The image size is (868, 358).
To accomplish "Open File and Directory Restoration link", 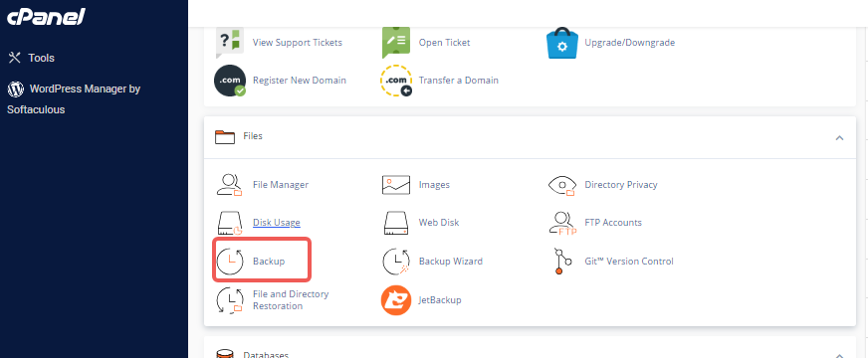I will click(x=291, y=300).
